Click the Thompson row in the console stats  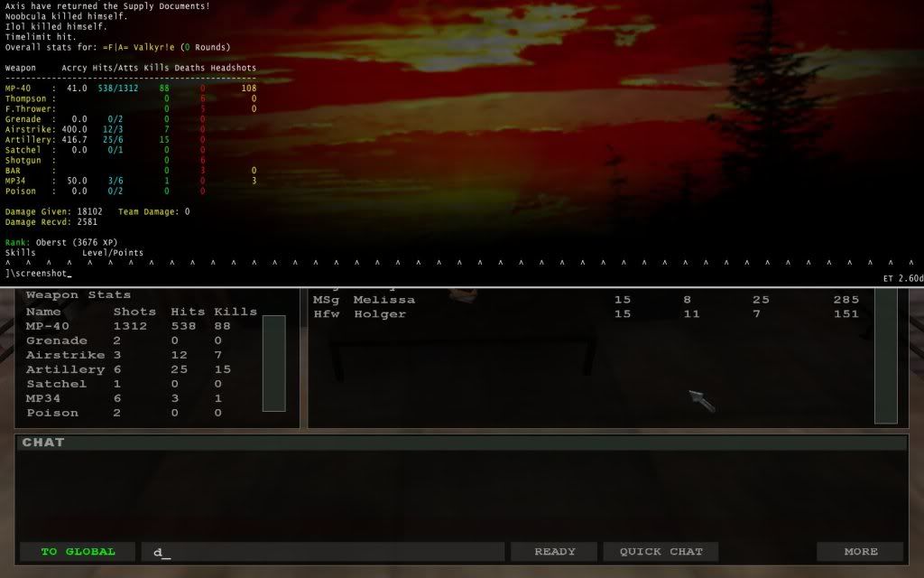[131, 98]
